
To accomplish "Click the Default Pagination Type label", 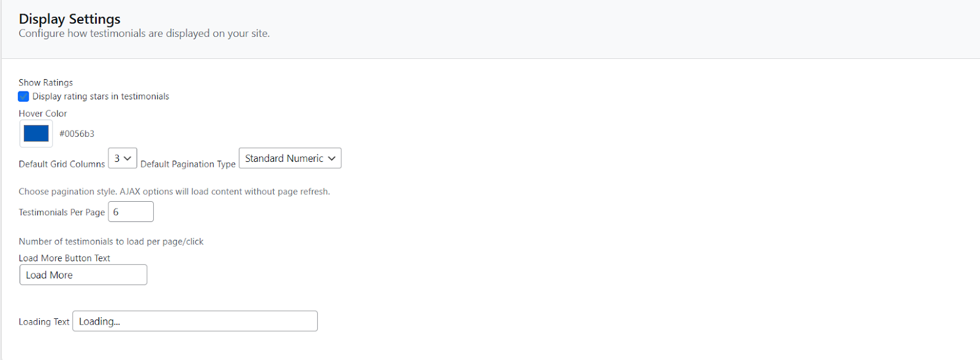I will coord(188,164).
